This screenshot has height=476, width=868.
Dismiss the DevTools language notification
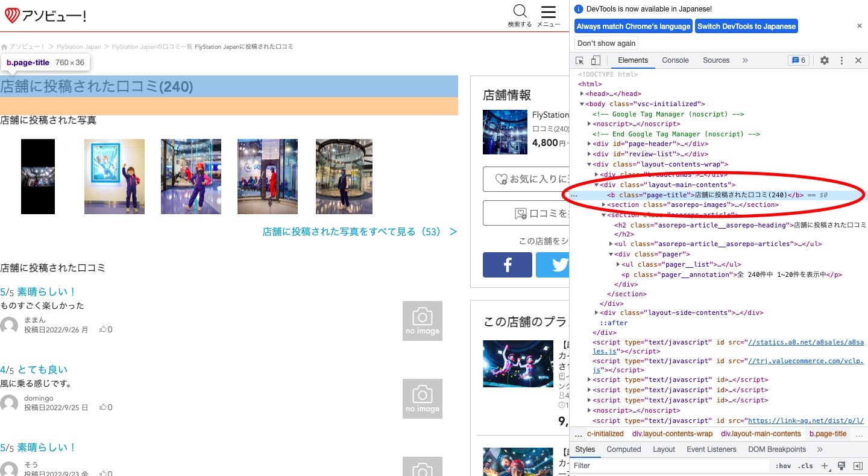[x=860, y=26]
